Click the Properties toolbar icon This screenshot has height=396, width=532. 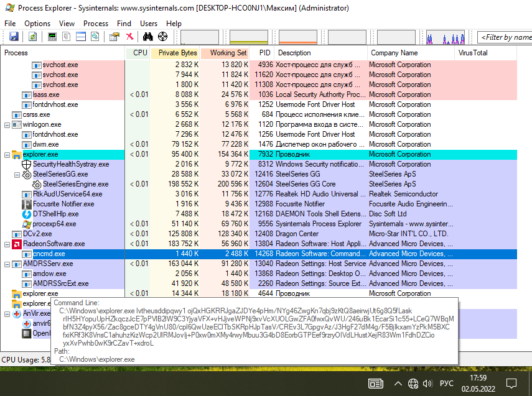114,37
